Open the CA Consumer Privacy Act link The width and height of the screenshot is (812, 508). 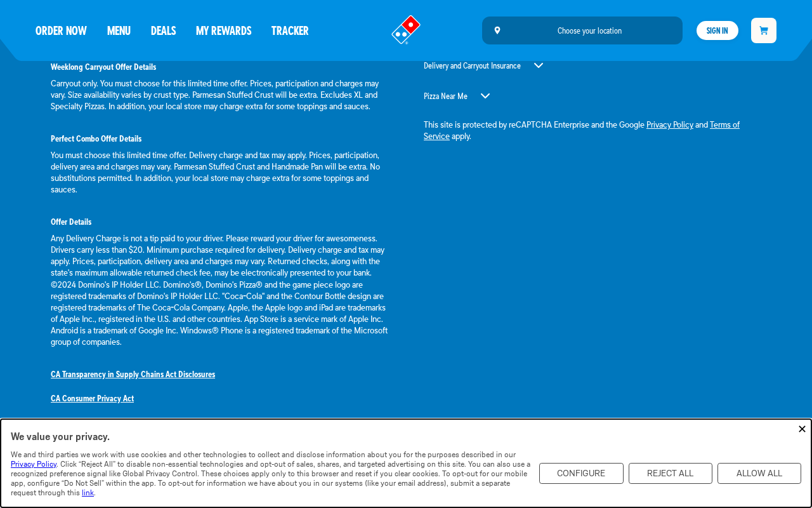click(x=93, y=398)
